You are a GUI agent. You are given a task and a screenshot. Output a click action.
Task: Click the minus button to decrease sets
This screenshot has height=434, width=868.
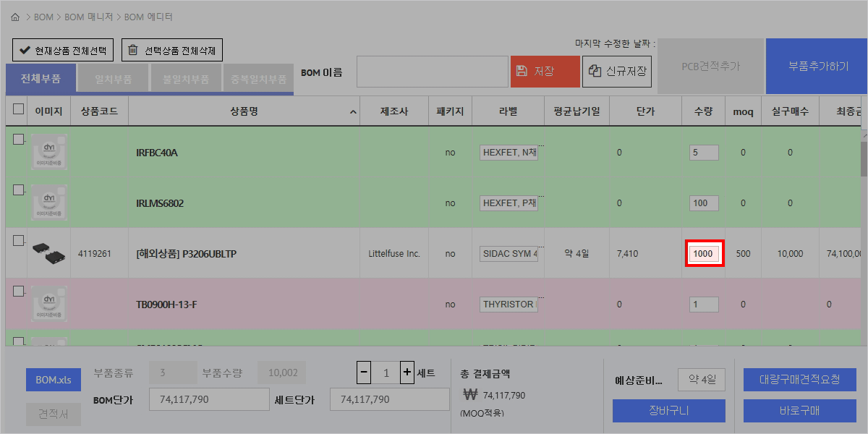point(365,373)
